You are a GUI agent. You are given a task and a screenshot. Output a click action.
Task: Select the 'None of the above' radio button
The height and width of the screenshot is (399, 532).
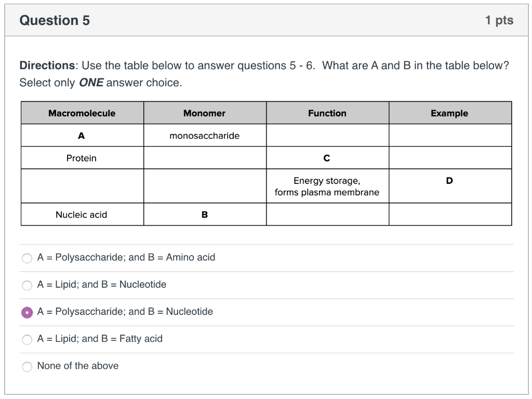point(27,366)
